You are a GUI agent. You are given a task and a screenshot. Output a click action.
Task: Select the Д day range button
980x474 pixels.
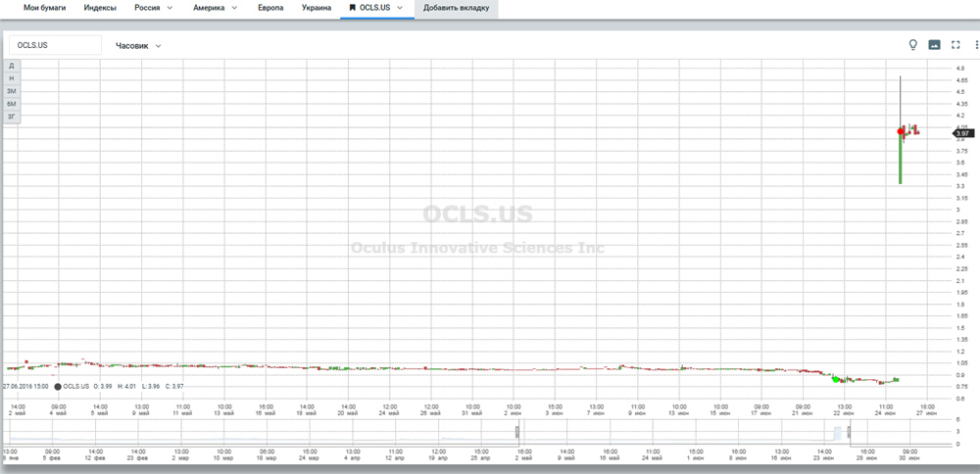[x=11, y=66]
